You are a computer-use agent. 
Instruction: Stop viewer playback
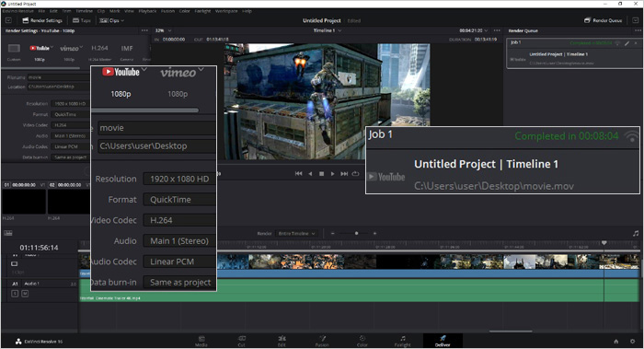322,174
